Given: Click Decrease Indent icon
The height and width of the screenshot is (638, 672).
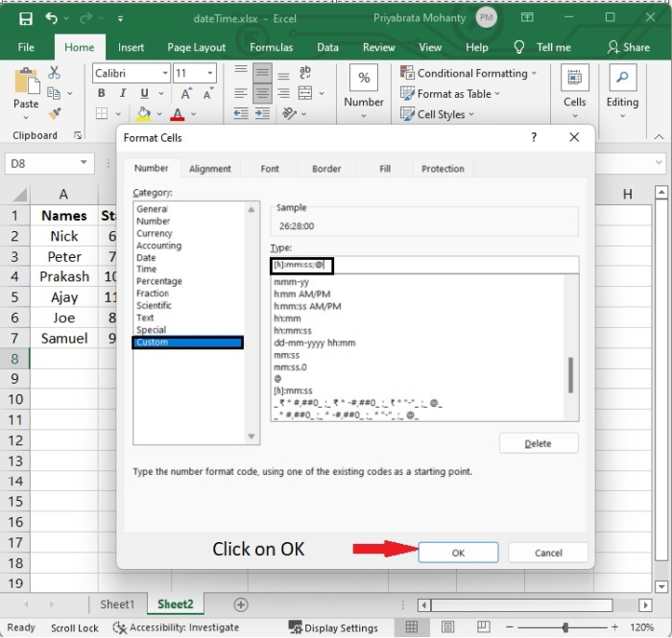Looking at the screenshot, I should (241, 113).
